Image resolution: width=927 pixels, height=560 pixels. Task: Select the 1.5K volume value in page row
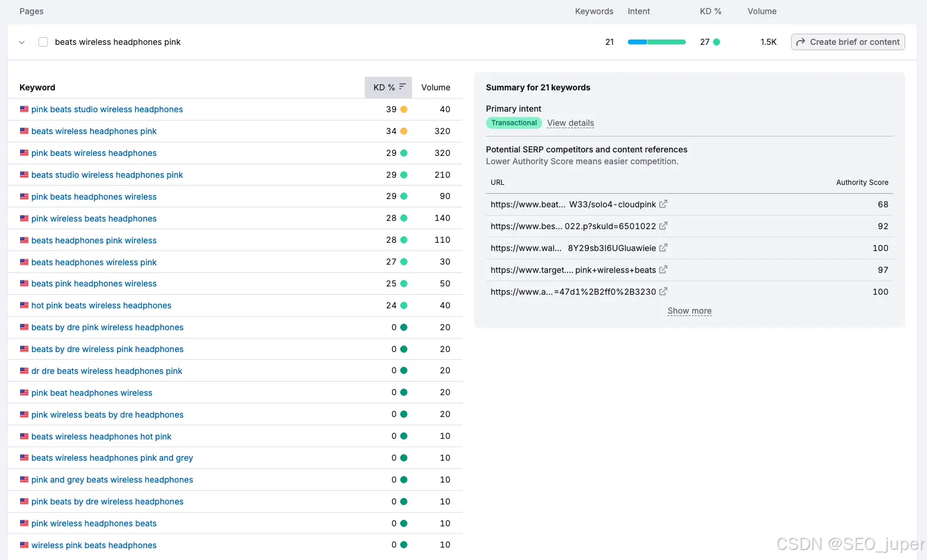coord(769,42)
